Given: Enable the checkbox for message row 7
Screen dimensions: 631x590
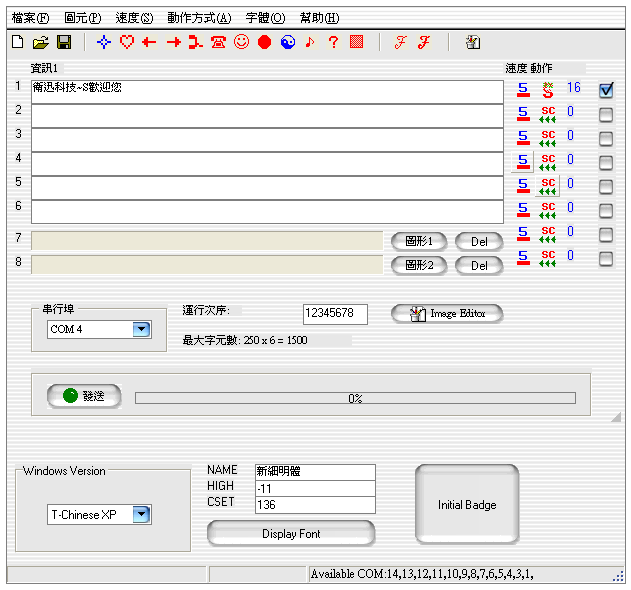Looking at the screenshot, I should (x=606, y=235).
